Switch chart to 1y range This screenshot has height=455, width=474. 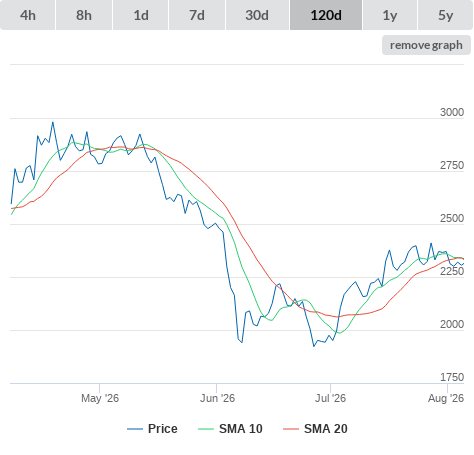(390, 15)
